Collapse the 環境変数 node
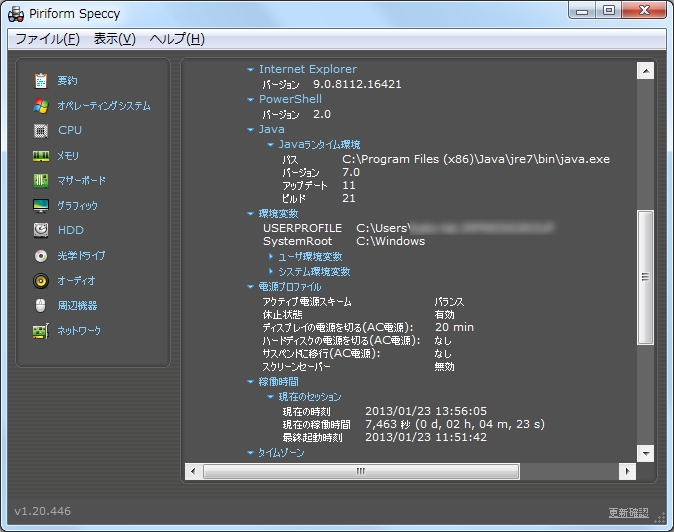The image size is (674, 532). [x=251, y=214]
